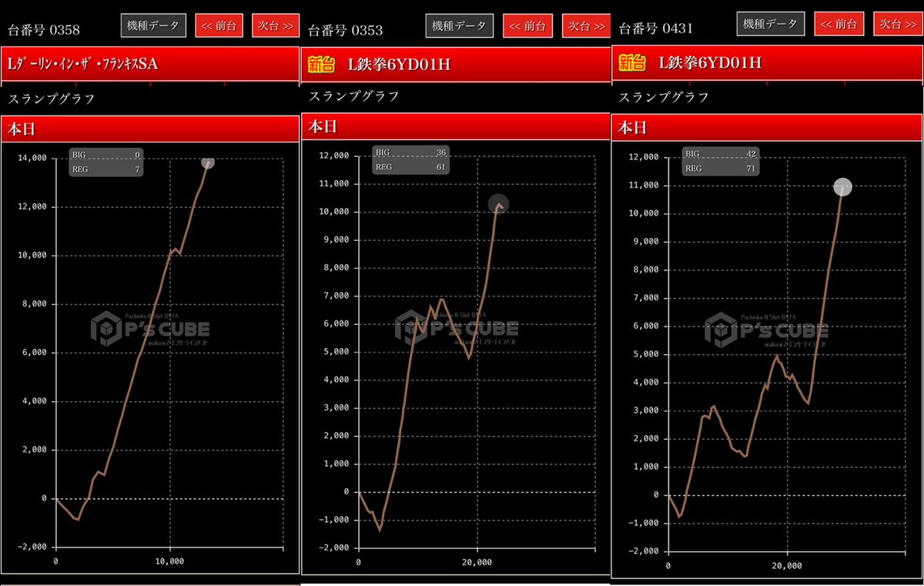Screen dimensions: 924x586
Task: Click the -2,000 y-axis label on 0431 graph
Action: click(644, 551)
